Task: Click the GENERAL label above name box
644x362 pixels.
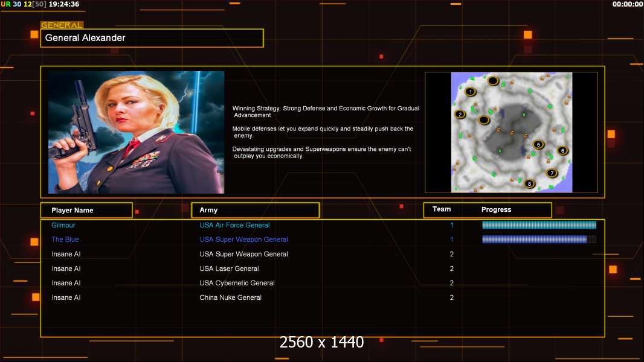Action: point(62,25)
